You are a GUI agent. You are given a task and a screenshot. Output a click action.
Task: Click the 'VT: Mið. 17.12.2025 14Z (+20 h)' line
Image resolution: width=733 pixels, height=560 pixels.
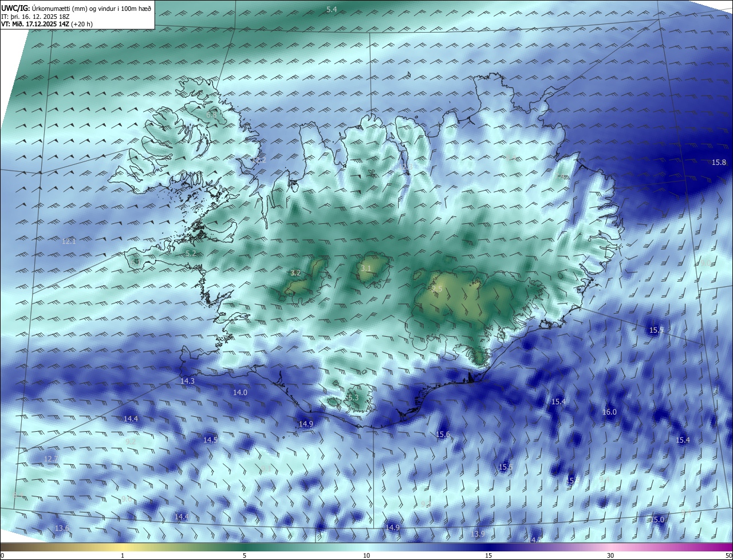[47, 24]
